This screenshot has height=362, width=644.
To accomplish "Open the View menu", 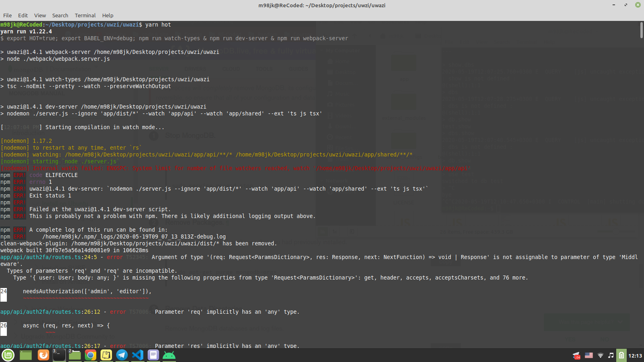I will 40,15.
